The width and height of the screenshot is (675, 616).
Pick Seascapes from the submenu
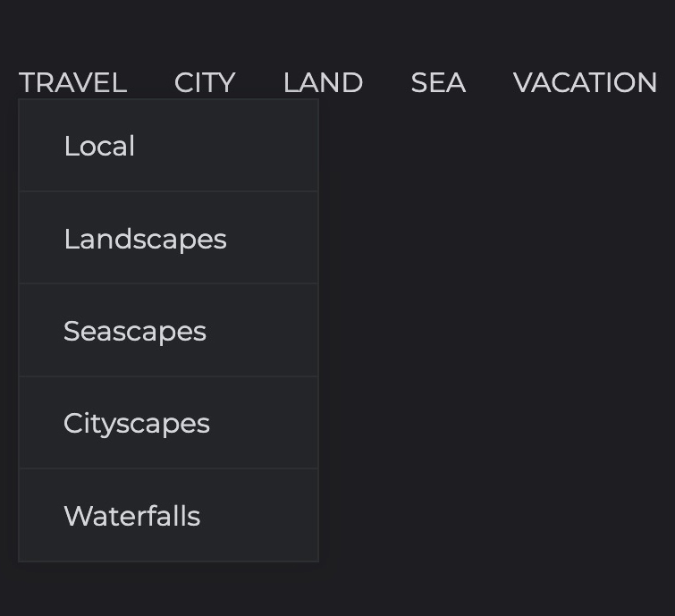click(168, 331)
